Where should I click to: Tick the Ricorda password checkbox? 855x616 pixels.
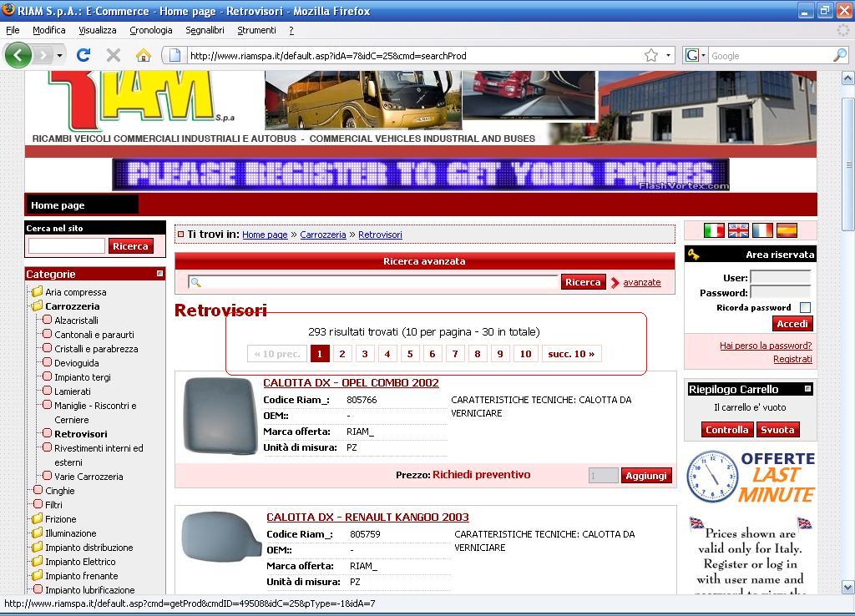coord(805,307)
